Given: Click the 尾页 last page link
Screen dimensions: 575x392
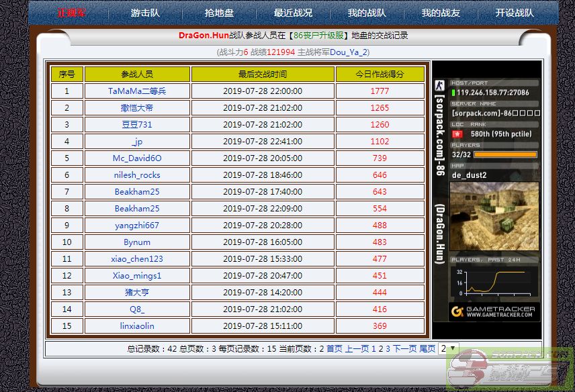Looking at the screenshot, I should coord(427,349).
